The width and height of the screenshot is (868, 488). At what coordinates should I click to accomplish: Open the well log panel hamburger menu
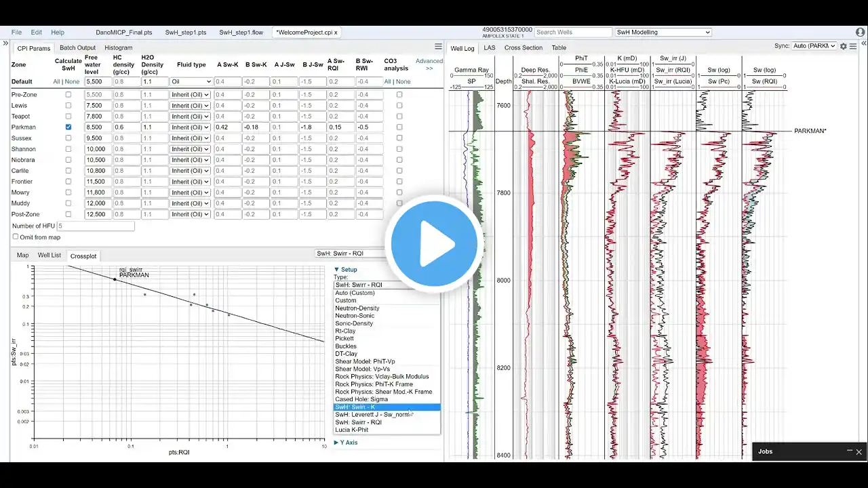point(853,46)
